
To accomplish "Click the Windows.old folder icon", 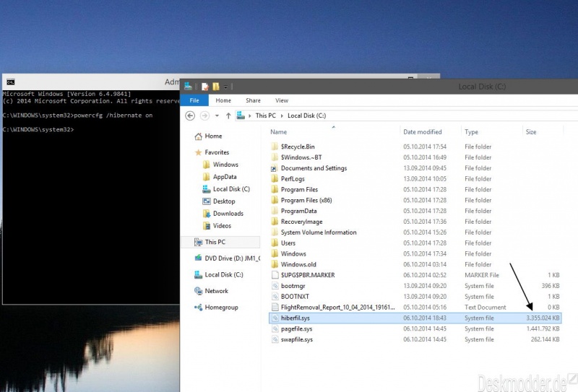I will 275,264.
